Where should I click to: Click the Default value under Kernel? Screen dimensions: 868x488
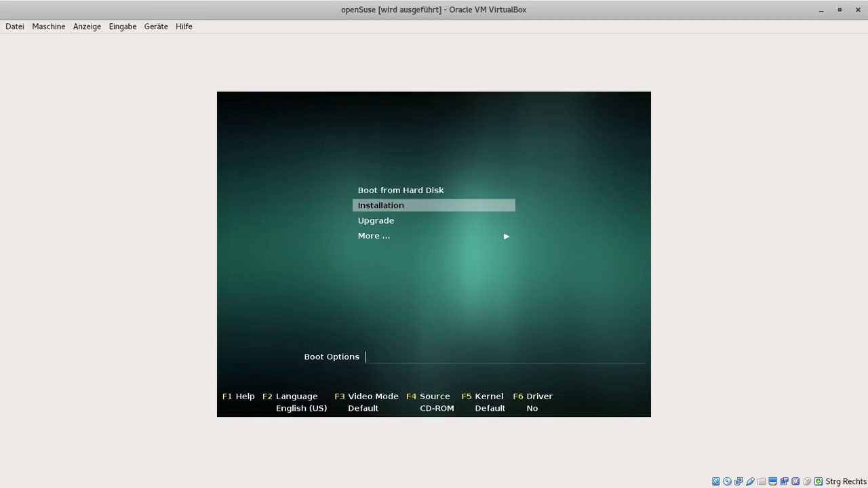point(490,409)
